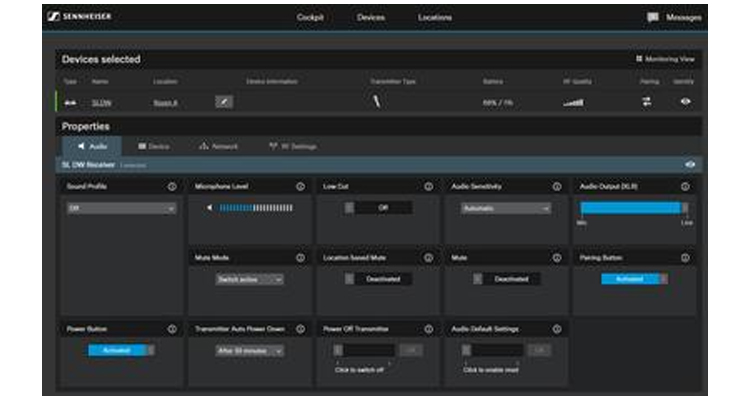
Task: Open Transmitter Auto Power Down dropdown
Action: point(249,350)
